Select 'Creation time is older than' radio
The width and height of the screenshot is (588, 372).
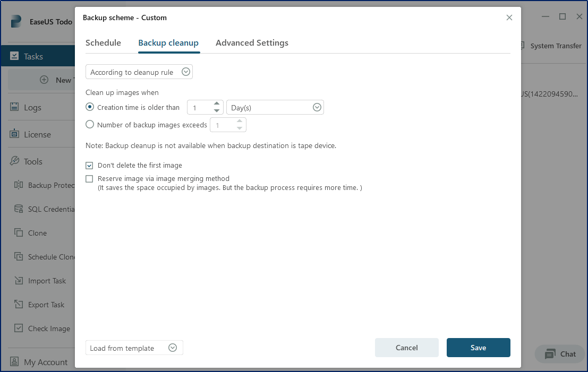coord(90,107)
